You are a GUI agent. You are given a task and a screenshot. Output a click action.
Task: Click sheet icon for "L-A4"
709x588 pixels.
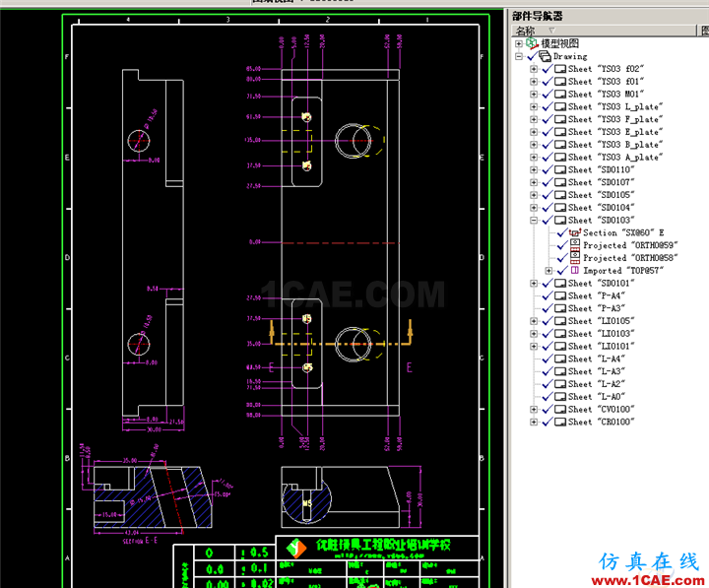click(x=560, y=359)
